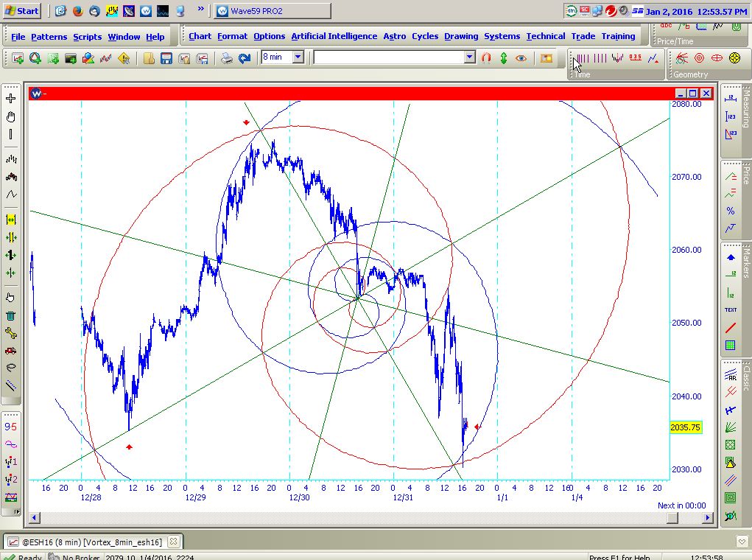Click the new chart icon

pyautogui.click(x=18, y=58)
